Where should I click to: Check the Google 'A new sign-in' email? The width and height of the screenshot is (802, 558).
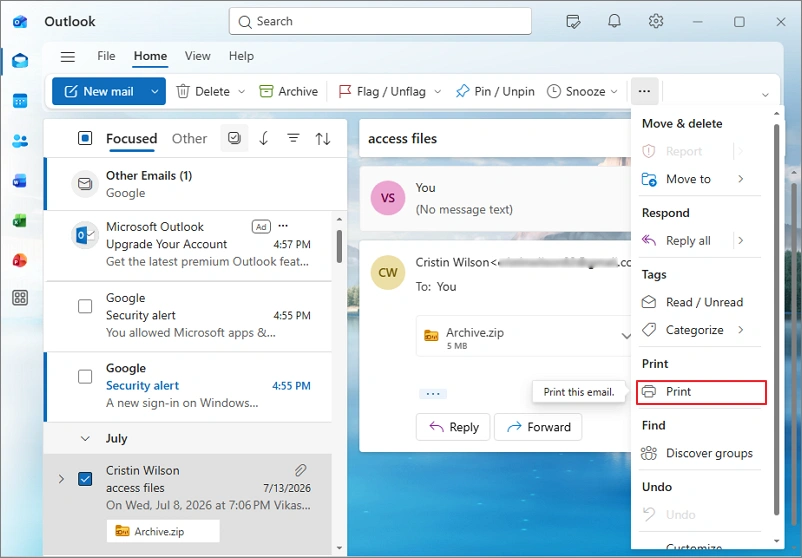click(85, 377)
